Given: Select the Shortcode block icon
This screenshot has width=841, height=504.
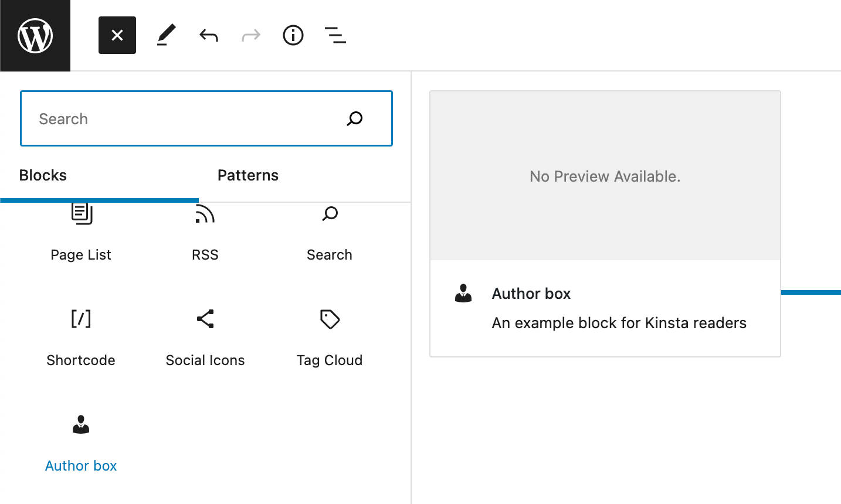Looking at the screenshot, I should (80, 319).
